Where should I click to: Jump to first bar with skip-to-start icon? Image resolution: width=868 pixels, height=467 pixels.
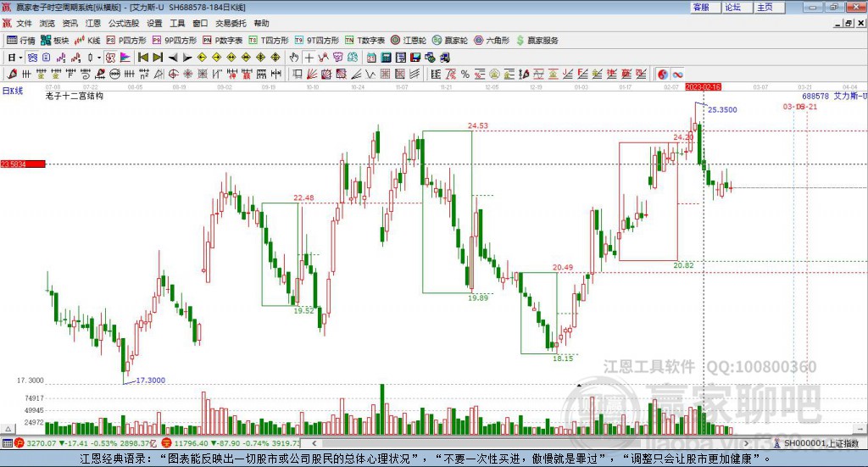(142, 58)
